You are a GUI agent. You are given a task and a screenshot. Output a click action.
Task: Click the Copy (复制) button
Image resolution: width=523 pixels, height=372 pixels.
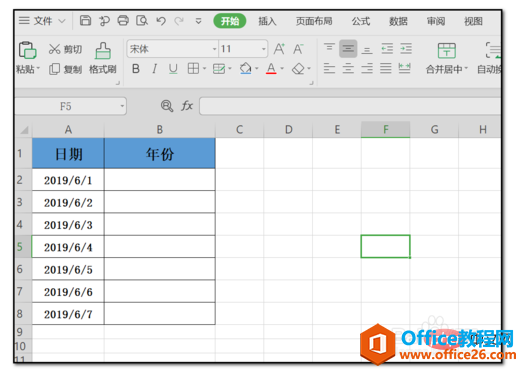pos(65,69)
